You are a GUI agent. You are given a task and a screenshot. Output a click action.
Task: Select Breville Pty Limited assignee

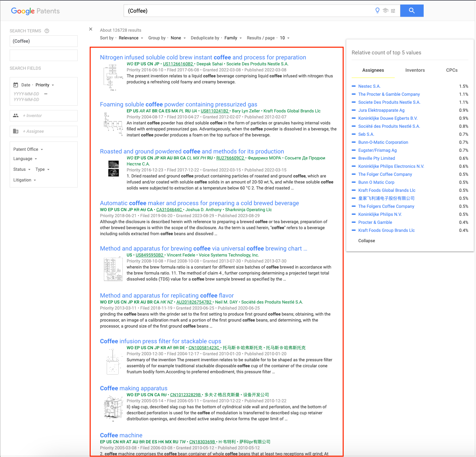point(376,158)
